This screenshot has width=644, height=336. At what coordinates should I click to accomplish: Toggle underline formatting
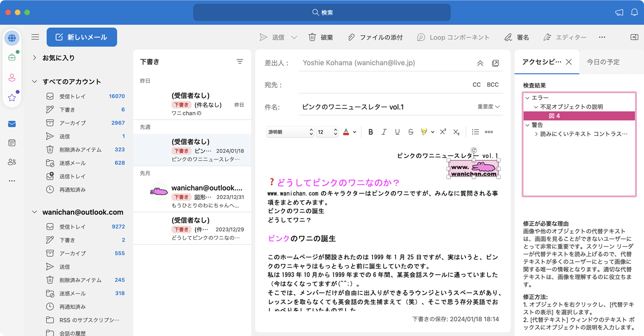tap(397, 132)
